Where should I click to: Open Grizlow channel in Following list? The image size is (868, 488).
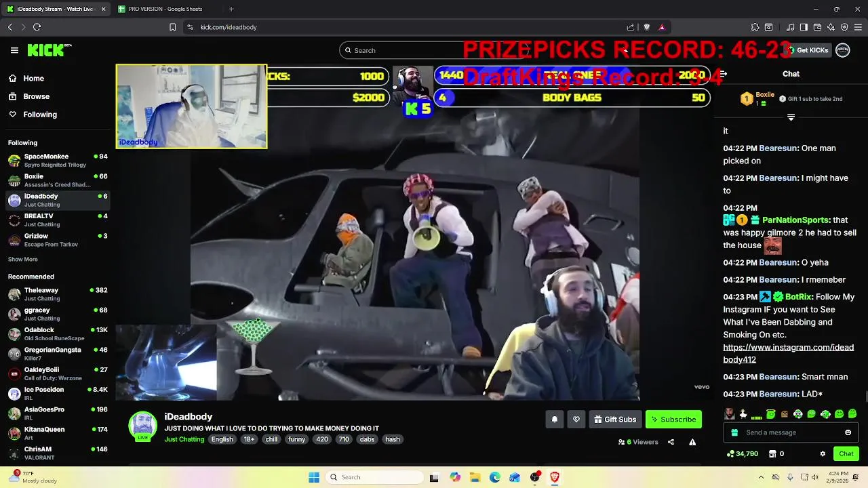tap(57, 240)
